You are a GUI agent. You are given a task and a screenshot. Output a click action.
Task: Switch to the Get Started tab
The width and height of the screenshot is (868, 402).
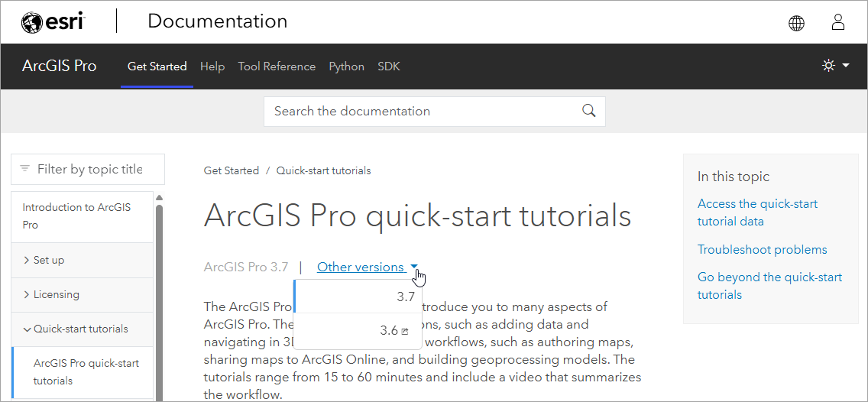click(x=157, y=66)
